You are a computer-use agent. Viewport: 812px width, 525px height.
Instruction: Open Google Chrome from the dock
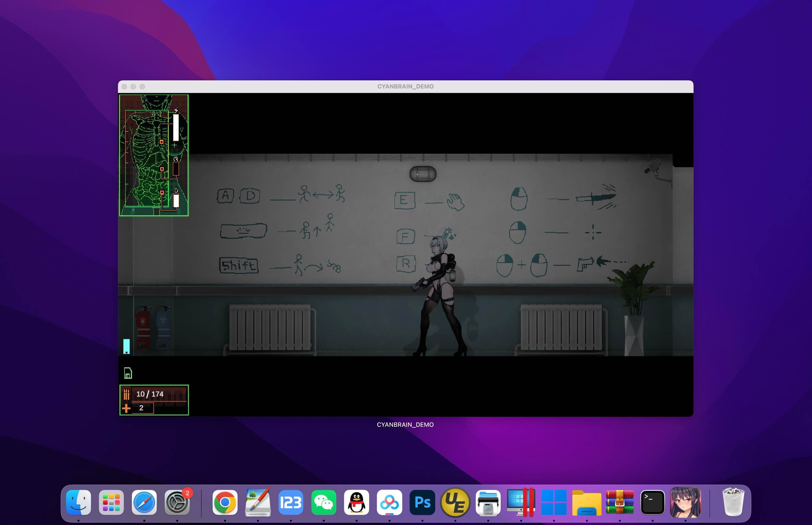[225, 502]
